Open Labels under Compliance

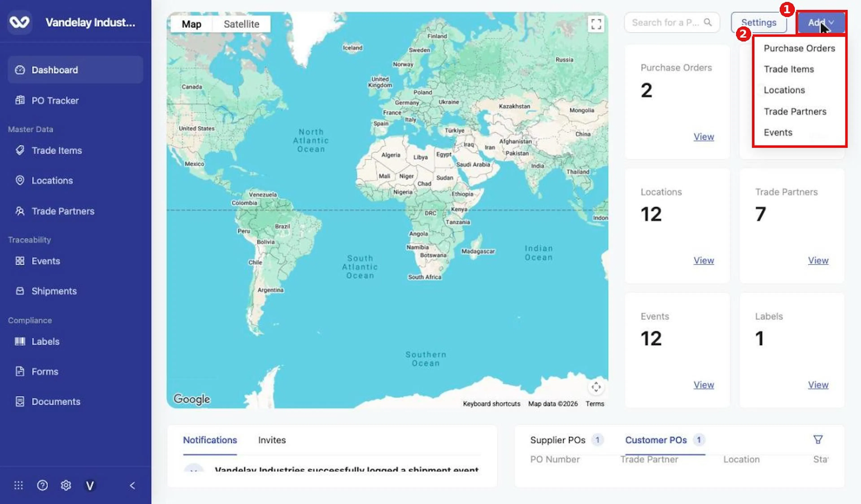click(x=75, y=342)
